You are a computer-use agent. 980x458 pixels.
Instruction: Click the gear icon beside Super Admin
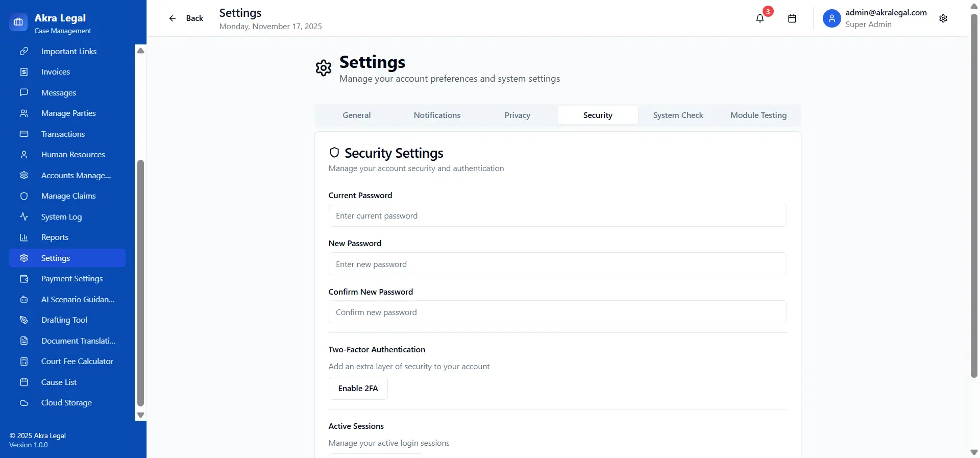click(943, 18)
